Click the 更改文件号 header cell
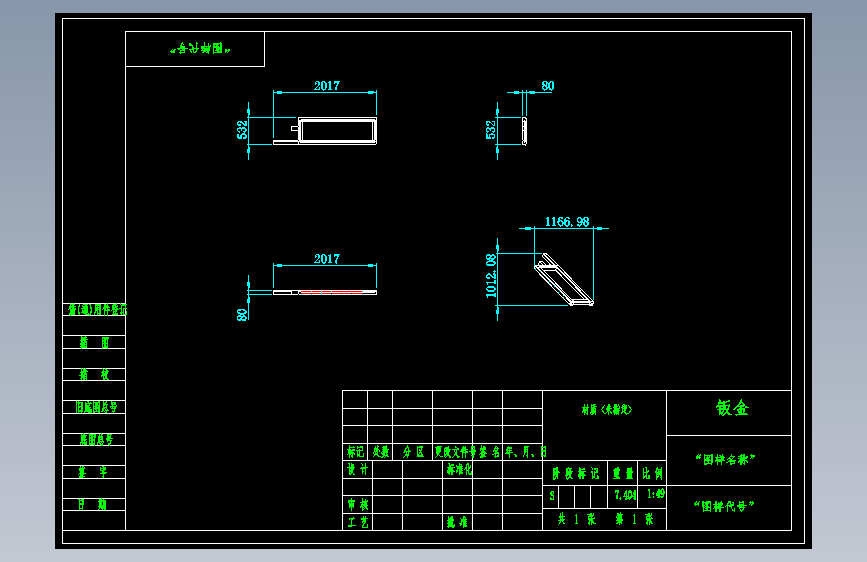 click(455, 452)
